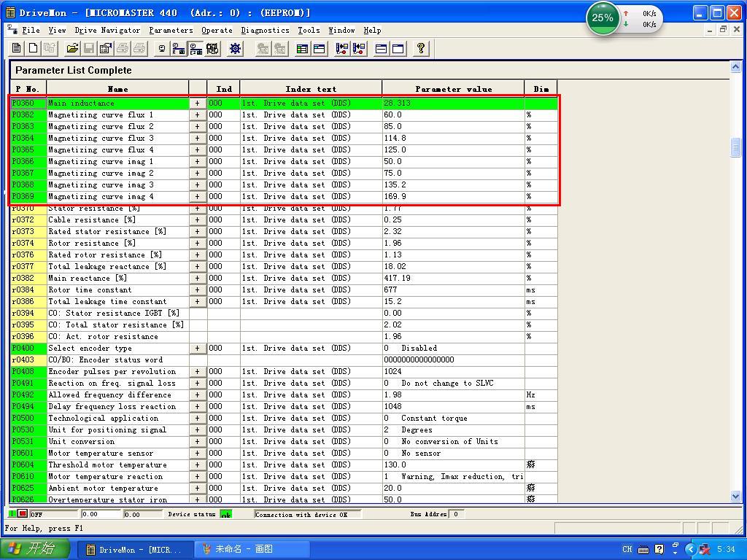This screenshot has width=747, height=560.
Task: Click the second upload/download parameter set icon
Action: 359,48
